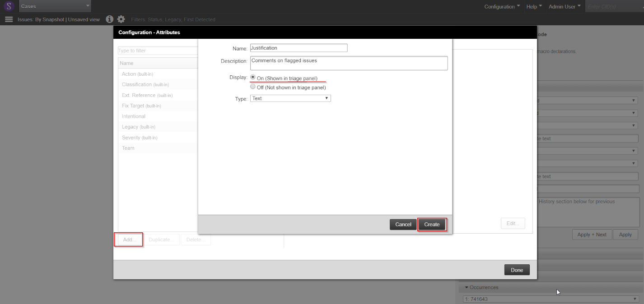Click the Done button
The image size is (644, 304).
(x=517, y=270)
